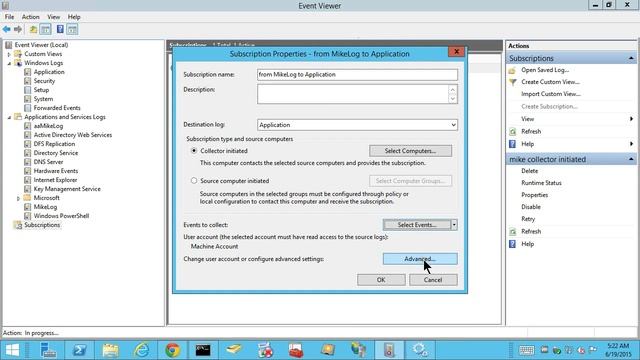The width and height of the screenshot is (640, 360).
Task: Expand the Custom Views node
Action: (9, 54)
